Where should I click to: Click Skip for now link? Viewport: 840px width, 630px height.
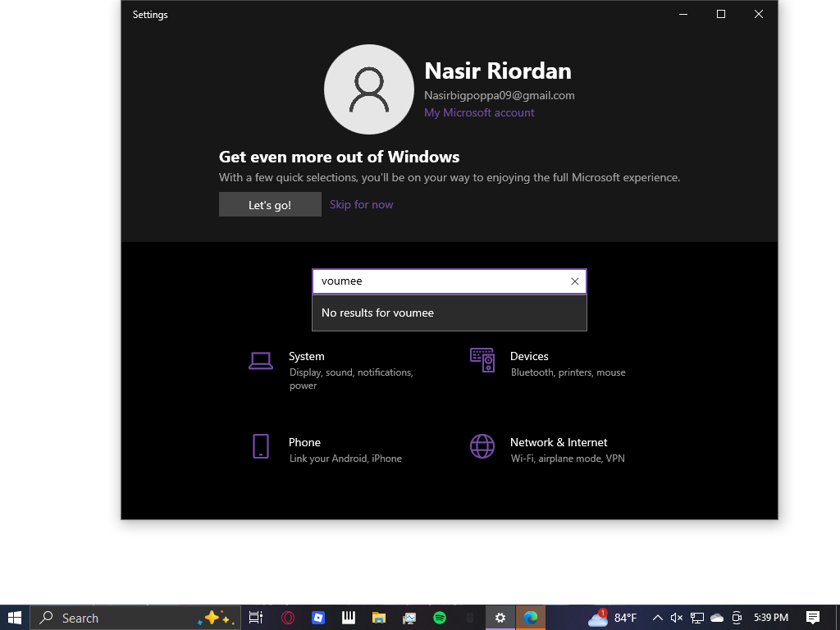pyautogui.click(x=361, y=204)
